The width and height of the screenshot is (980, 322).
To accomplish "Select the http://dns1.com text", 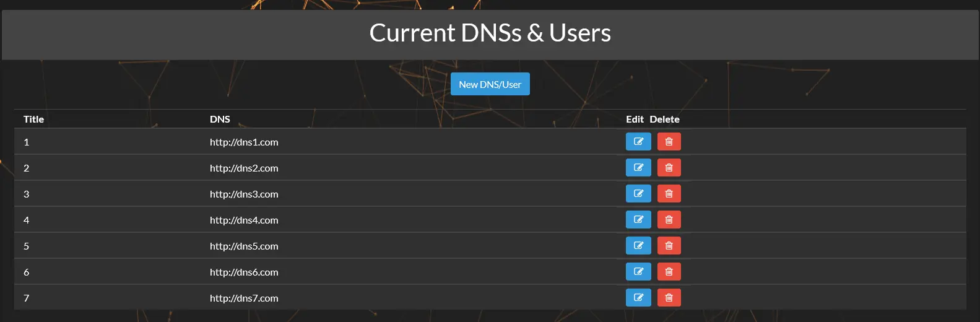I will pyautogui.click(x=244, y=142).
